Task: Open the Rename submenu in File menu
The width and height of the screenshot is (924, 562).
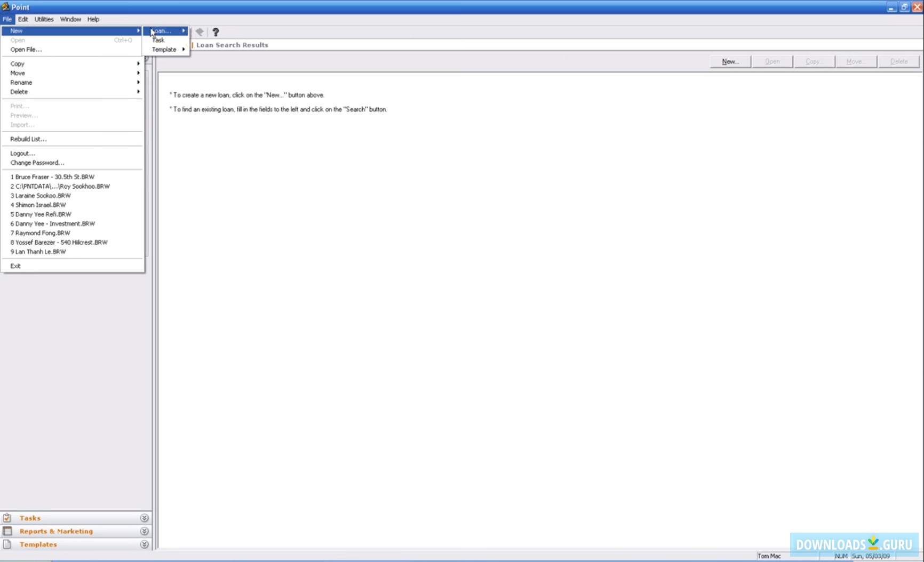Action: (x=73, y=83)
